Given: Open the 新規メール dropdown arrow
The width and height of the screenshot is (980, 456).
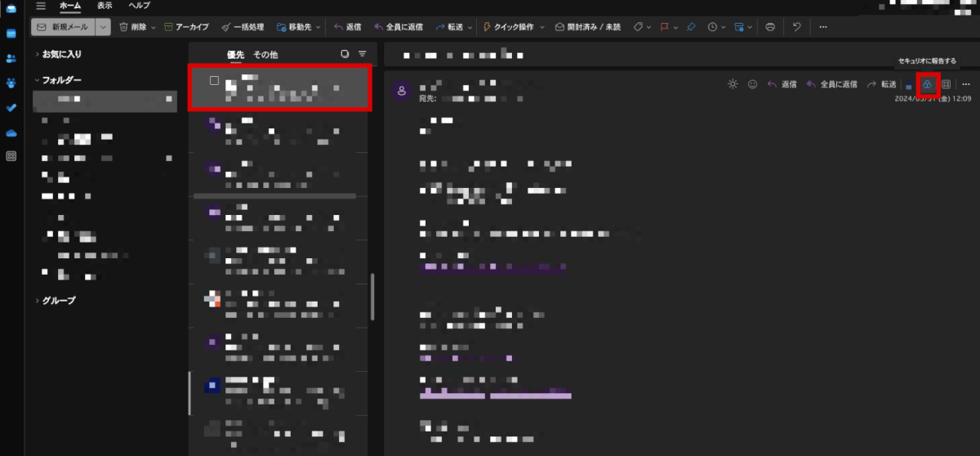Looking at the screenshot, I should point(103,27).
